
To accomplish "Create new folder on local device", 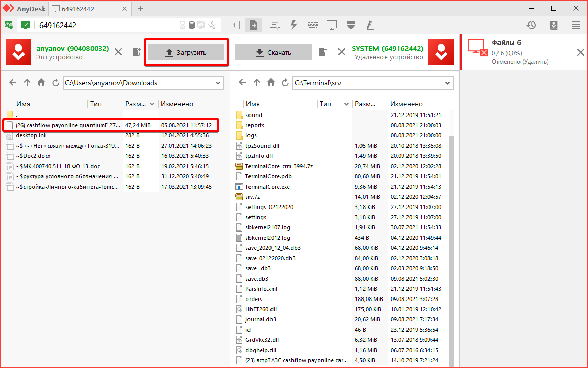I will [x=137, y=52].
